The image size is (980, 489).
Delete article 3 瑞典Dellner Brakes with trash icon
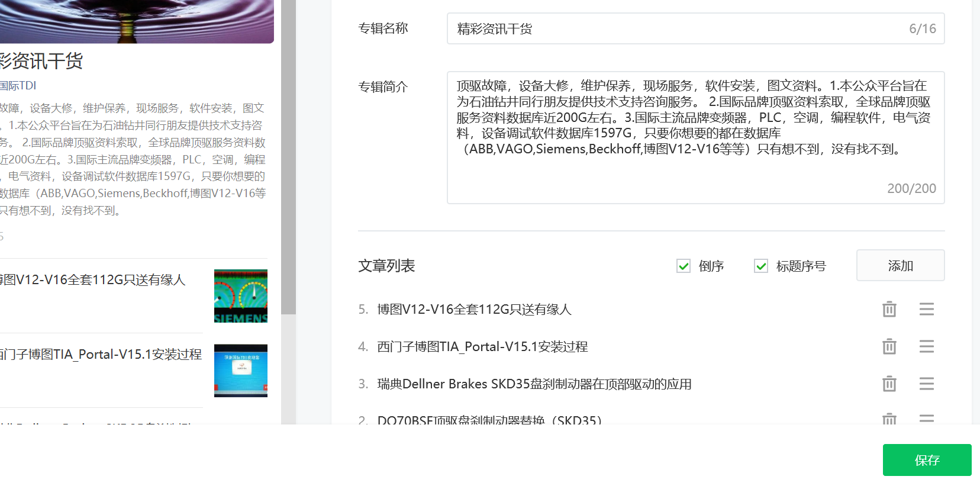(889, 384)
